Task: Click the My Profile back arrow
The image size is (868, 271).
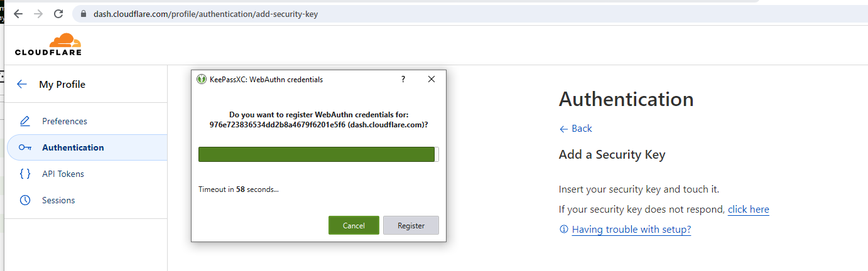Action: tap(22, 84)
